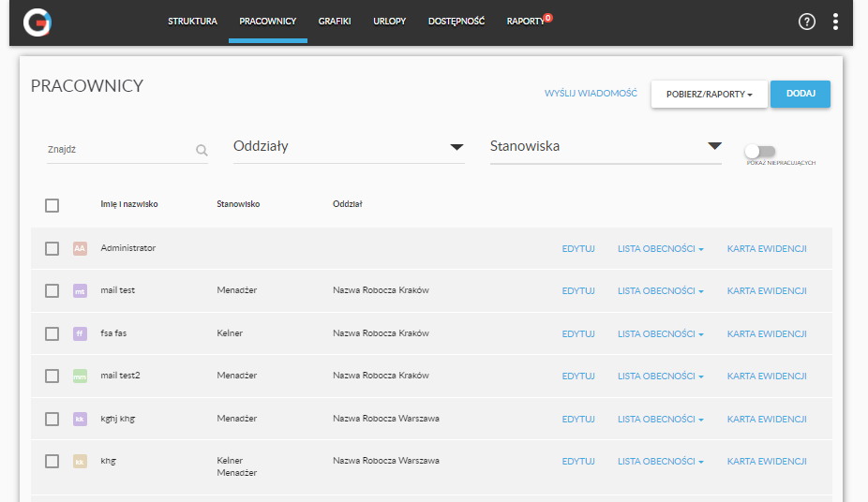Viewport: 868px width, 502px height.
Task: Open the three-dot more options menu
Action: pyautogui.click(x=835, y=22)
